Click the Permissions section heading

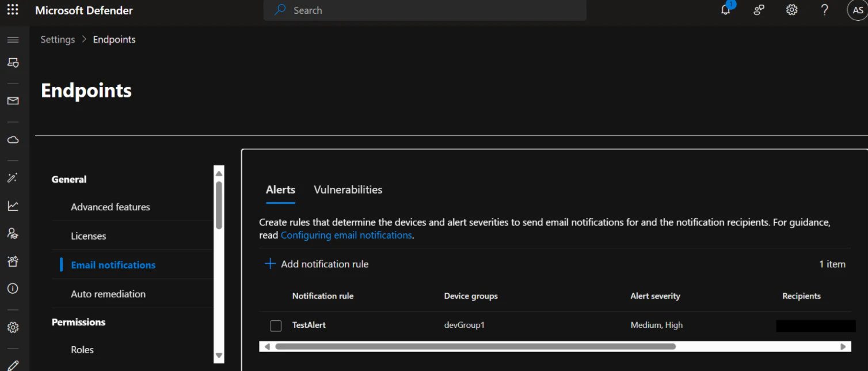(x=78, y=322)
